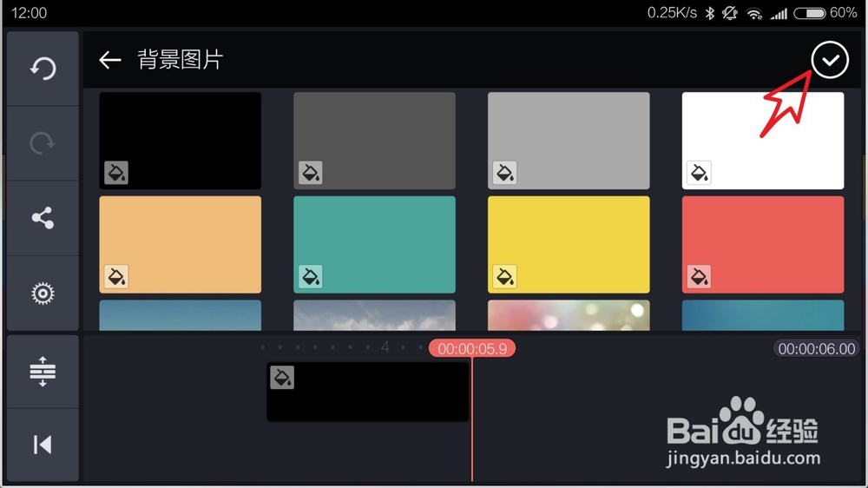The image size is (868, 488).
Task: Choose the yellow background swatch
Action: pos(569,244)
